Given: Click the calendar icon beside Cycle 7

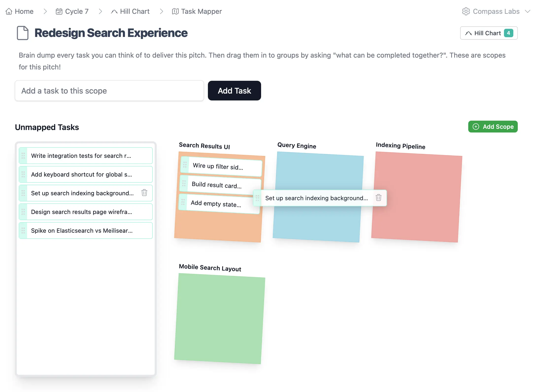Looking at the screenshot, I should (59, 11).
